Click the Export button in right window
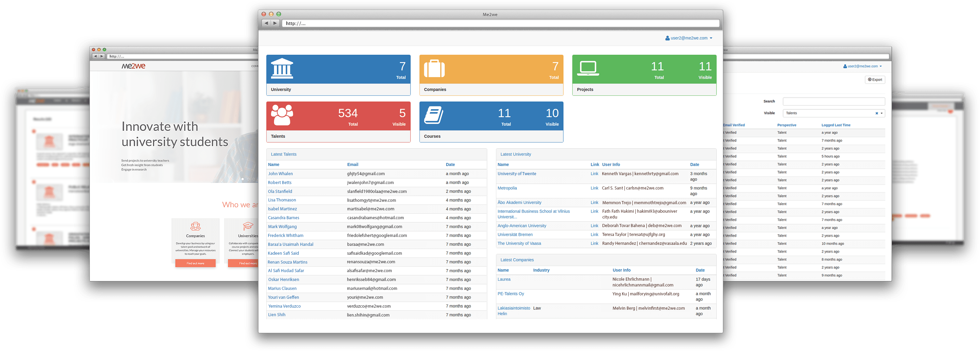The image size is (980, 351). coord(875,80)
